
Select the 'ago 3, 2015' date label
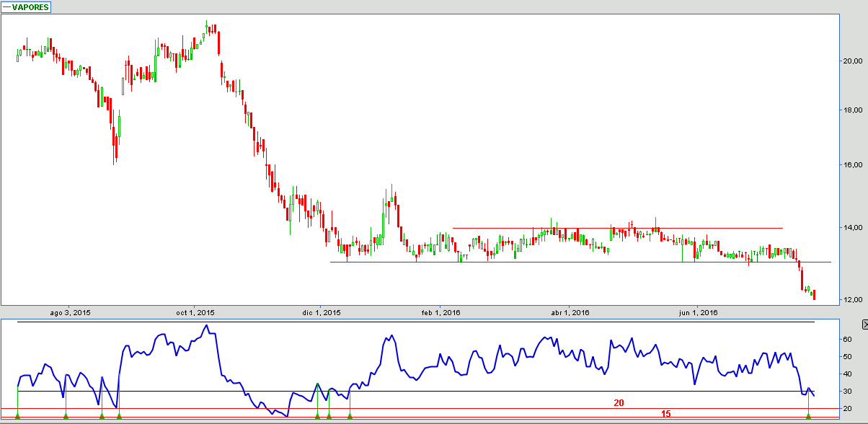pos(70,312)
